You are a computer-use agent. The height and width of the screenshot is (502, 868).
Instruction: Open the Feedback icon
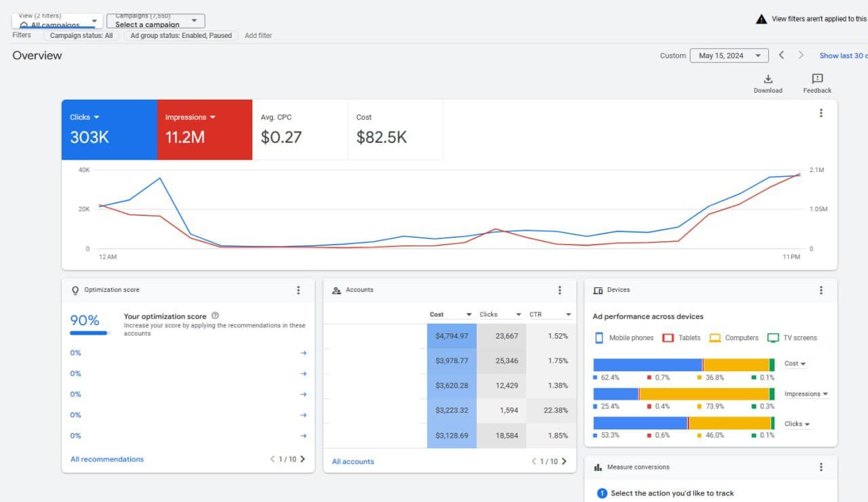point(817,79)
